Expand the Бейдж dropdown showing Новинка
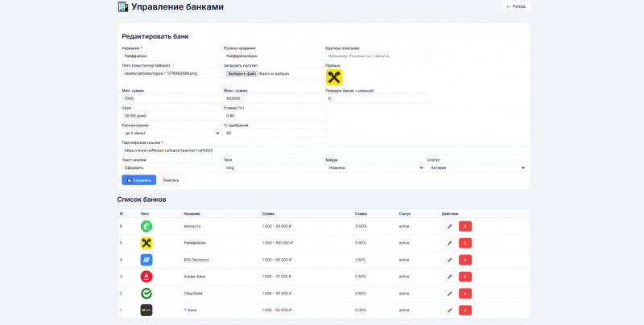Viewport: 644px width, 325px height. (375, 167)
